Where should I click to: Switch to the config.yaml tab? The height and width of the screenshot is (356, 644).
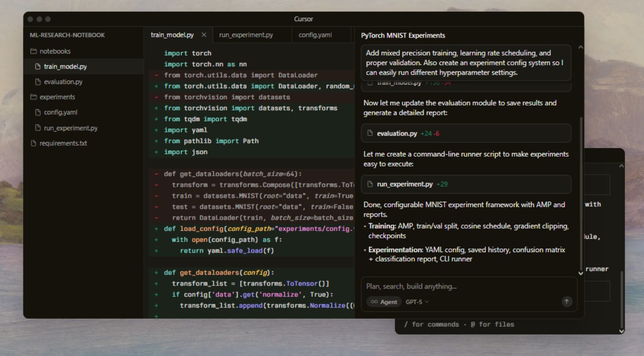[x=315, y=35]
